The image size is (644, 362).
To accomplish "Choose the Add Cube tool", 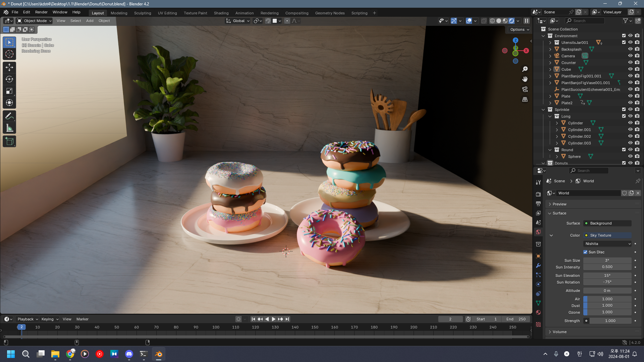I will 9,141.
